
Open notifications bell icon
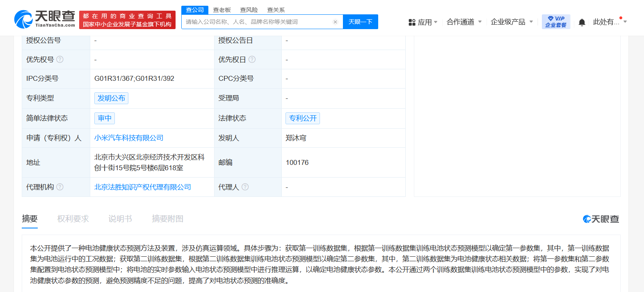[x=582, y=22]
